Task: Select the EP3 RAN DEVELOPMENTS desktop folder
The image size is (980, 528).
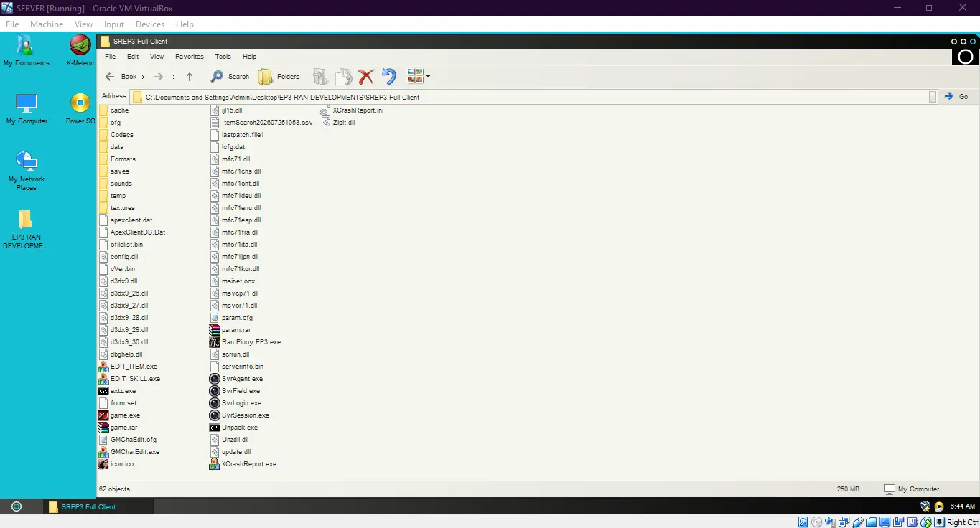Action: (27, 230)
